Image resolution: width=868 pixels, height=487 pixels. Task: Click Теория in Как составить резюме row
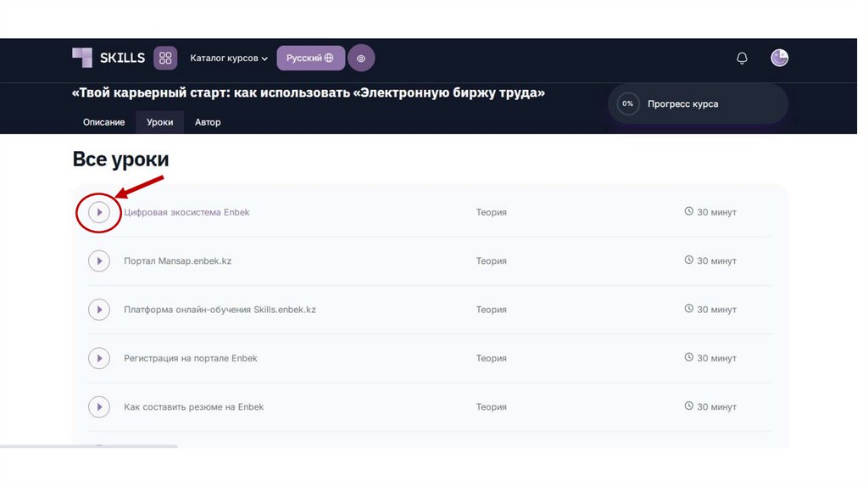point(491,407)
